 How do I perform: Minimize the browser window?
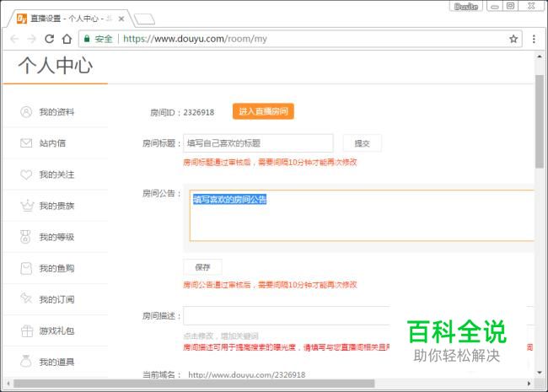[x=495, y=6]
